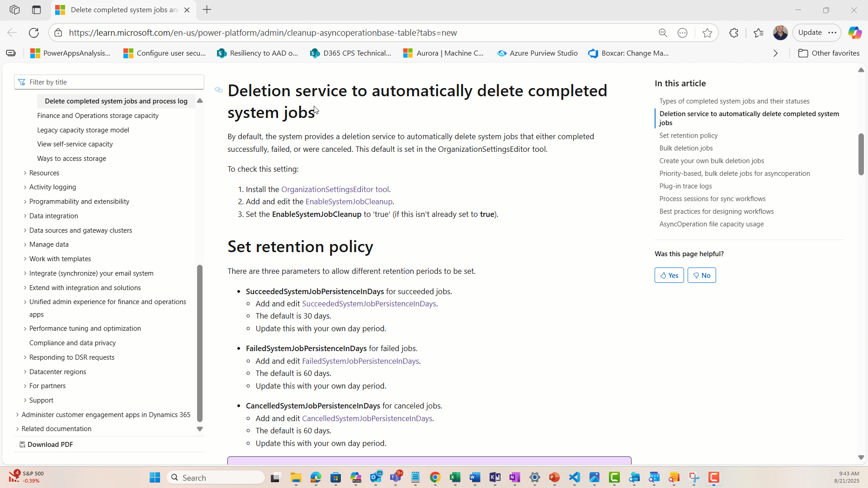This screenshot has width=868, height=488.
Task: Expand the Manage data section
Action: click(25, 244)
